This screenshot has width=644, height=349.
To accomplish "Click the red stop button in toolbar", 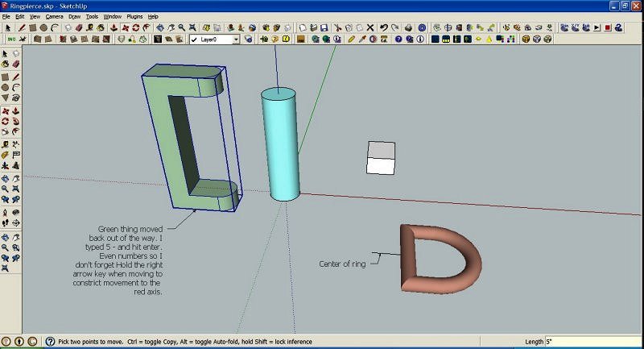I will (x=608, y=27).
